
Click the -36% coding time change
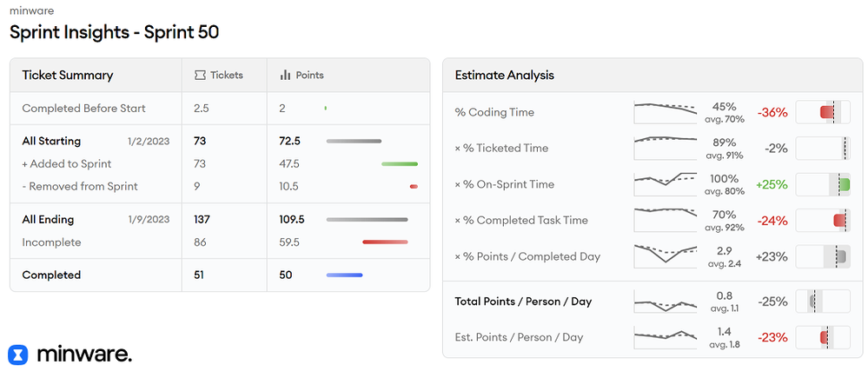coord(772,112)
